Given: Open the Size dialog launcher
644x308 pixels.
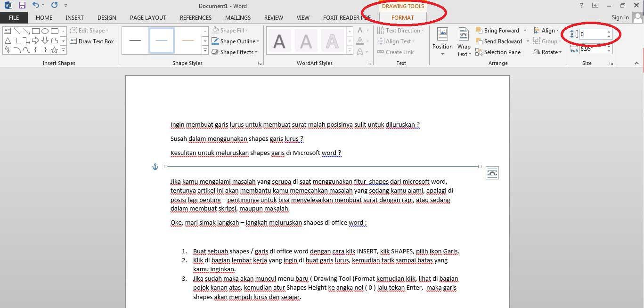Looking at the screenshot, I should pos(611,63).
